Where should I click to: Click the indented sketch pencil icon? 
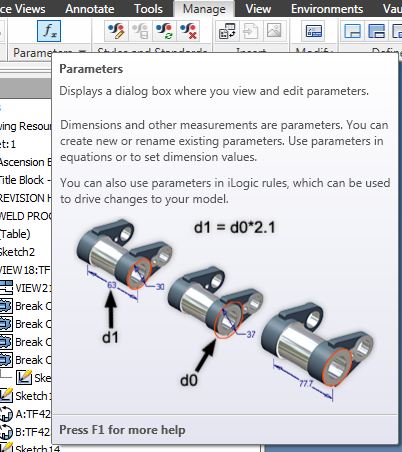24,377
